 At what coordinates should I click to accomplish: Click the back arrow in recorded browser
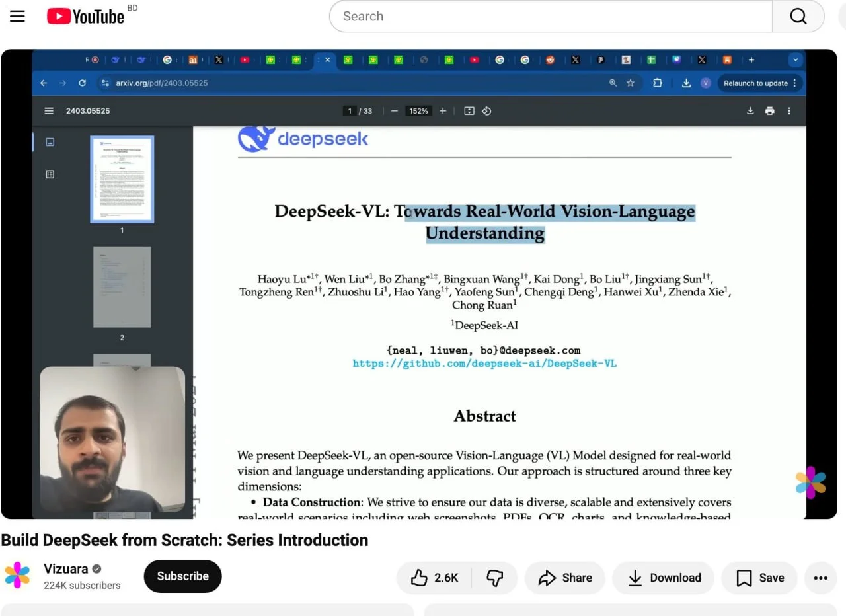click(x=44, y=83)
